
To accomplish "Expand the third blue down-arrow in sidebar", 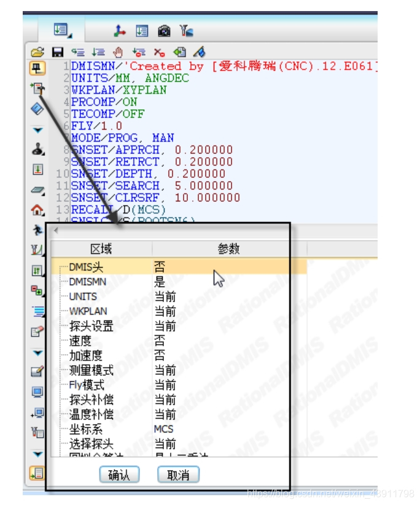I will (x=37, y=454).
